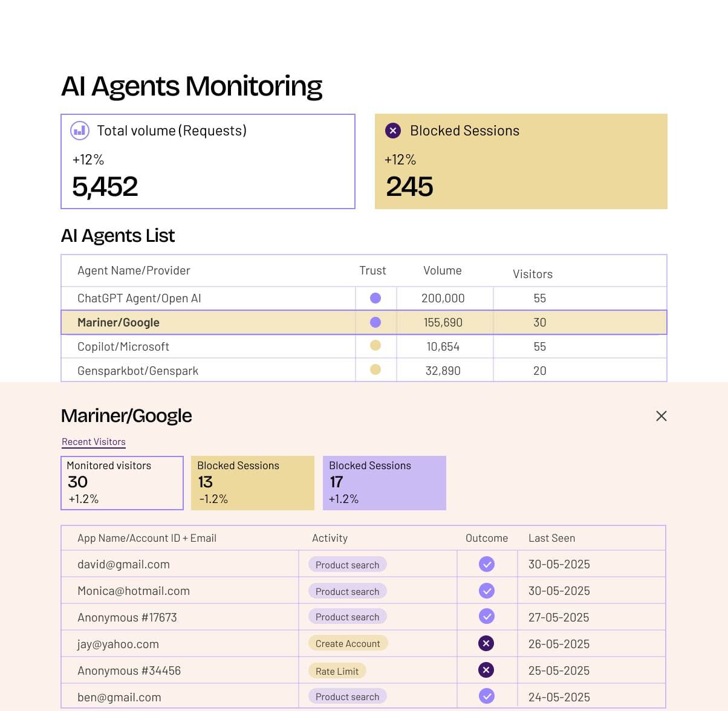Viewport: 728px width, 711px height.
Task: Click the bar chart icon beside Total volume
Action: click(80, 131)
